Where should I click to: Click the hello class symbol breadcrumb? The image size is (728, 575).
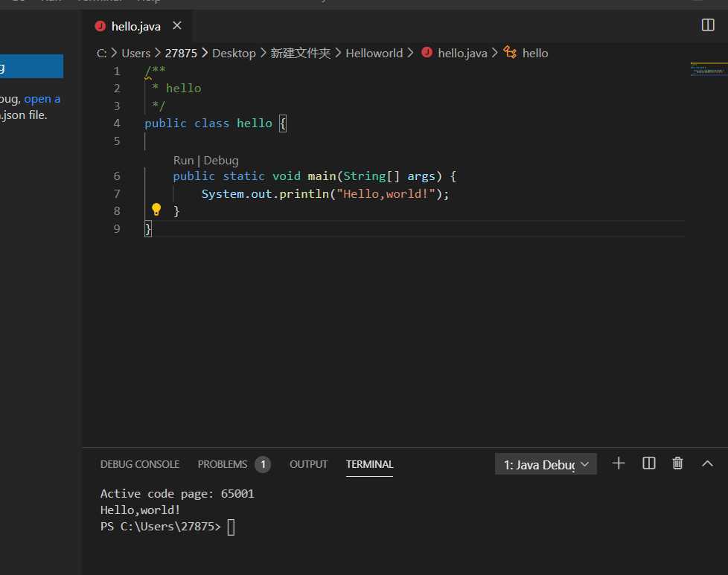coord(535,54)
